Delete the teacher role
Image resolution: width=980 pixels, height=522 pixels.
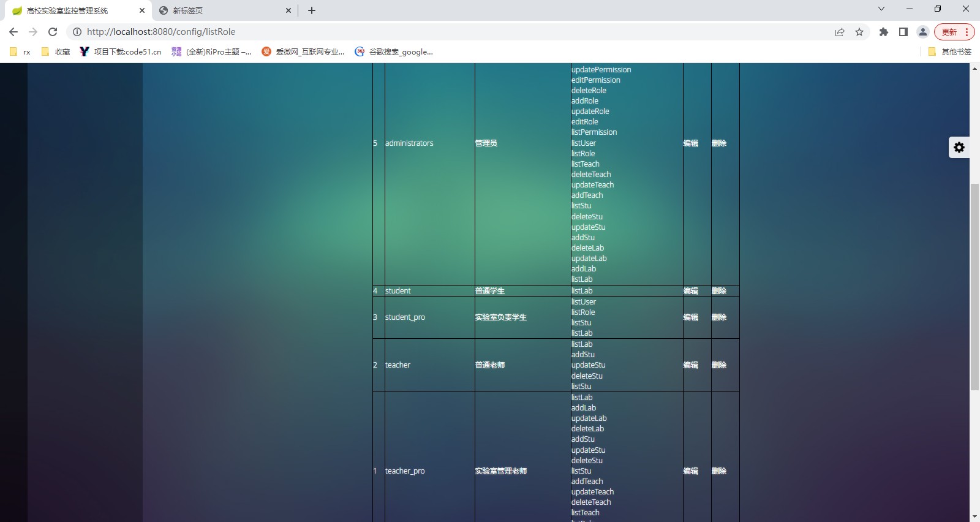pyautogui.click(x=719, y=365)
